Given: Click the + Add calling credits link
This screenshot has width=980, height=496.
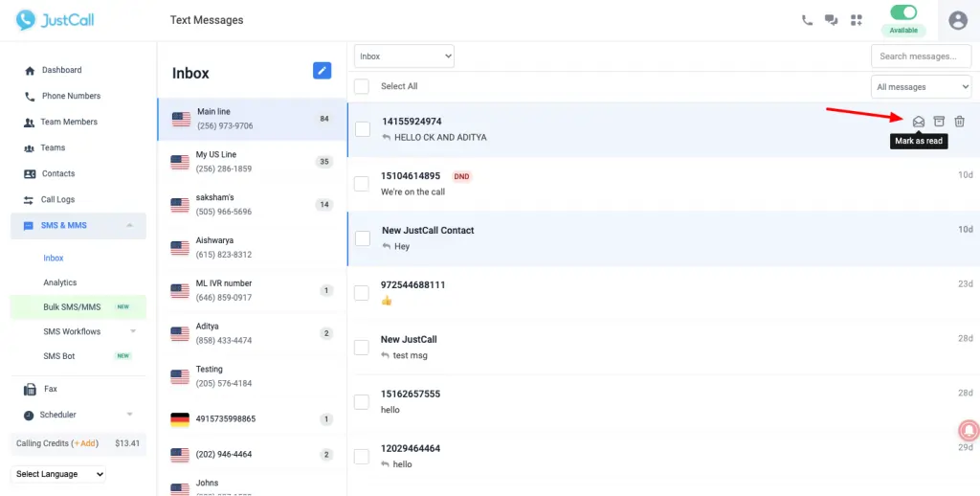Looking at the screenshot, I should pyautogui.click(x=85, y=442).
